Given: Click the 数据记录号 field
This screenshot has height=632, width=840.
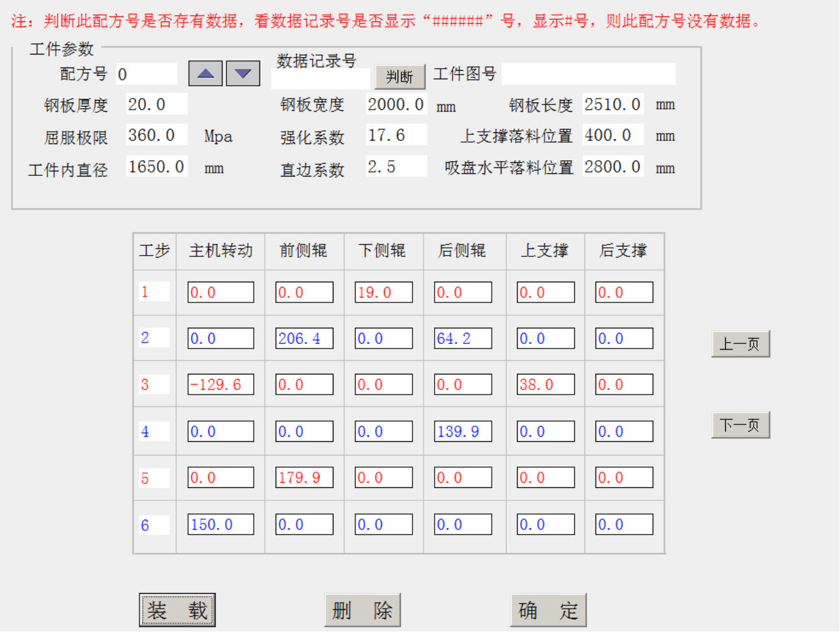Looking at the screenshot, I should (320, 79).
